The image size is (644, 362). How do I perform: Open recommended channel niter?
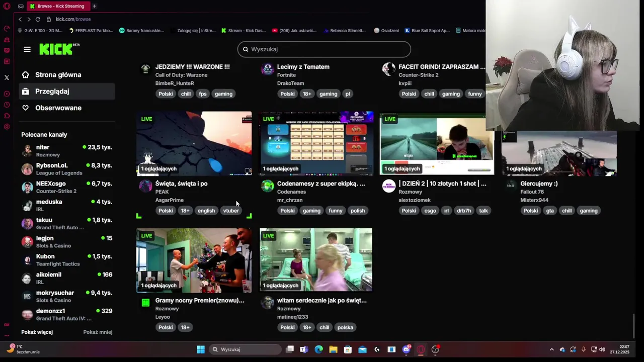point(67,151)
